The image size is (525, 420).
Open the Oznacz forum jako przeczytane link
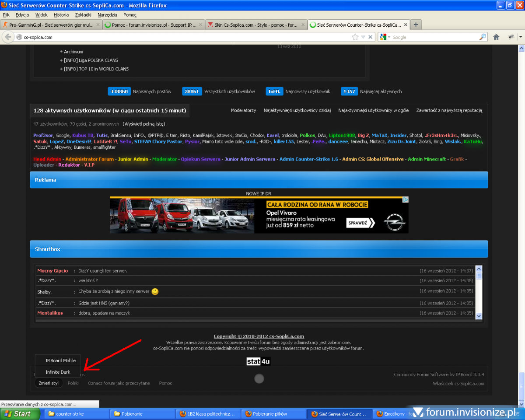click(119, 383)
